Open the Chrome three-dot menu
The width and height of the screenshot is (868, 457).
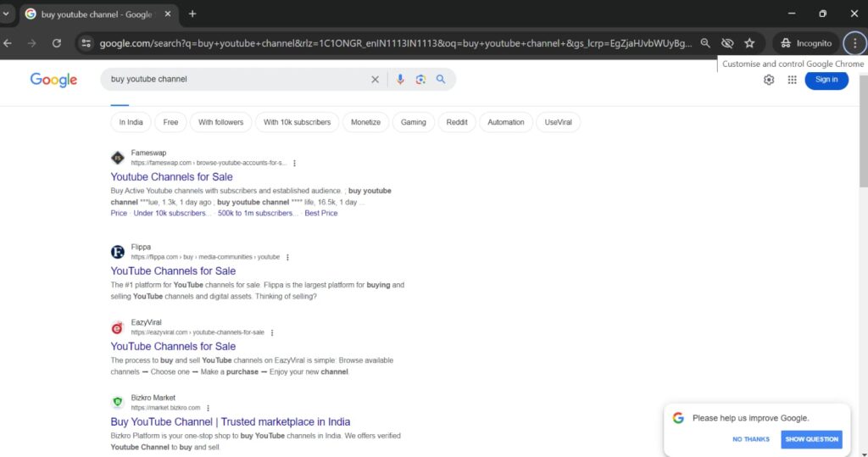854,43
